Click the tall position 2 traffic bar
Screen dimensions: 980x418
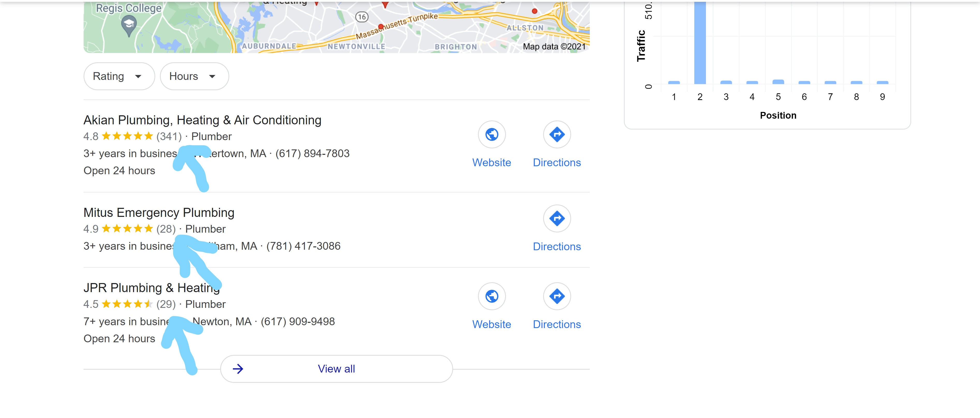coord(700,43)
